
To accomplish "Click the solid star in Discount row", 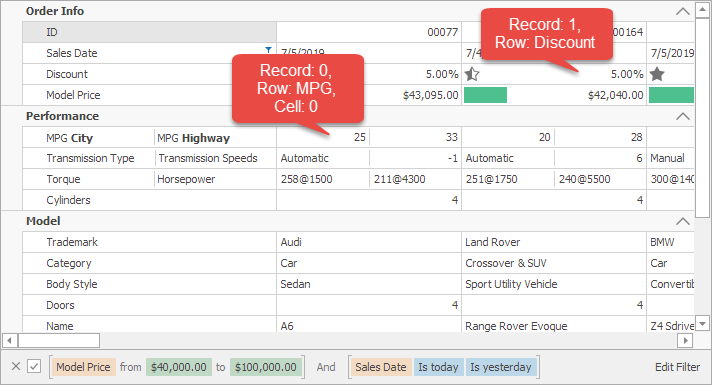I will (x=657, y=74).
